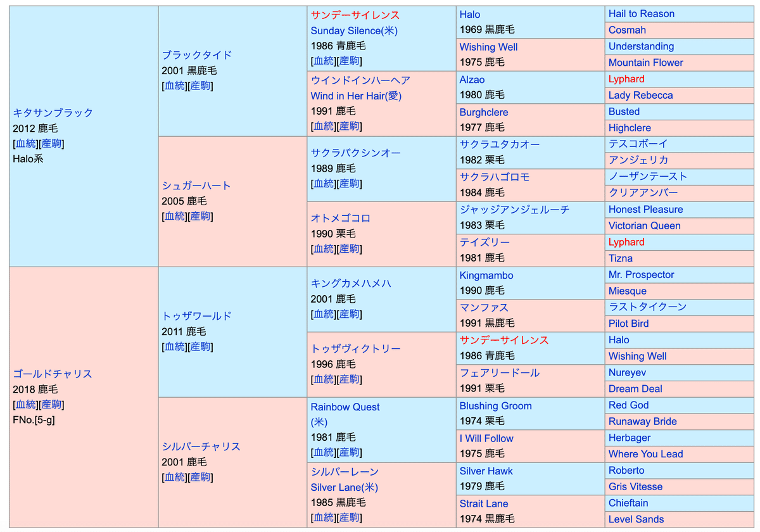Click the ゴールドチャリス horse name
This screenshot has width=760, height=532.
click(x=53, y=374)
